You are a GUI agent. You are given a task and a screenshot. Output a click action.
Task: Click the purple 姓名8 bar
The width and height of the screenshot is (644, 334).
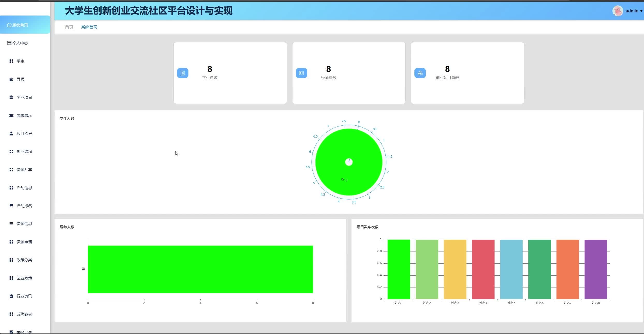pyautogui.click(x=596, y=269)
